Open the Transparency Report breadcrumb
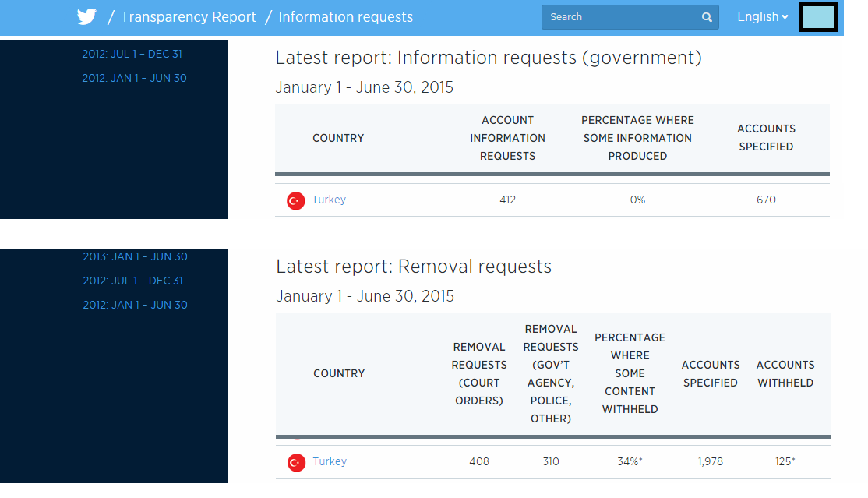 point(189,17)
